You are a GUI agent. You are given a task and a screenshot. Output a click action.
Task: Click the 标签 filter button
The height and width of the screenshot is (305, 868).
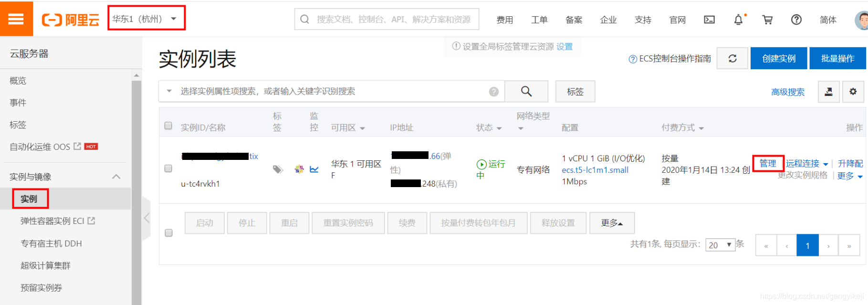[x=575, y=91]
